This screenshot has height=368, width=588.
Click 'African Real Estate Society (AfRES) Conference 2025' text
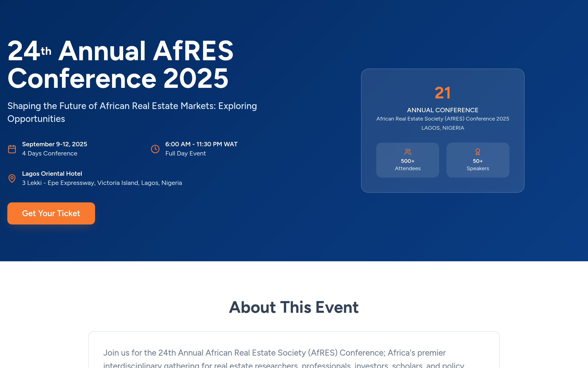pos(443,119)
